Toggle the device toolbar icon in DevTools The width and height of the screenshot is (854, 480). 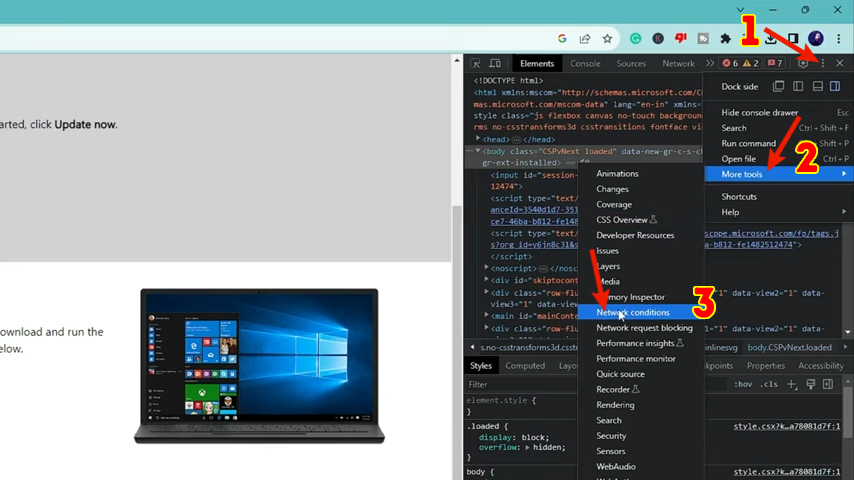click(x=495, y=63)
